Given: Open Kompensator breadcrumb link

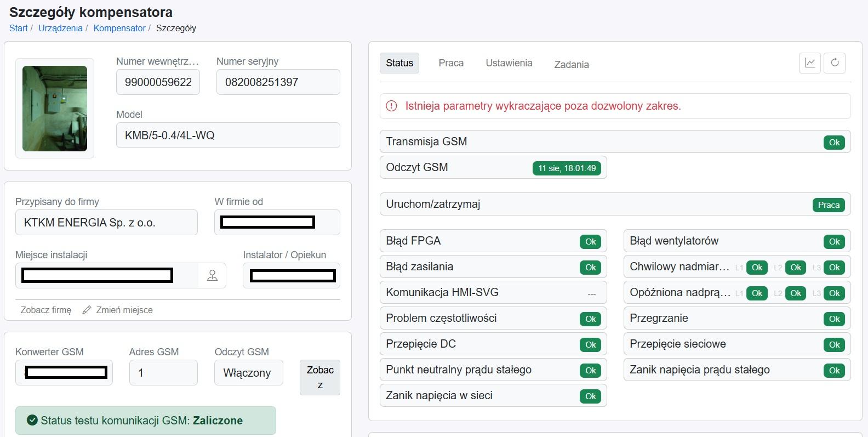Looking at the screenshot, I should 119,28.
